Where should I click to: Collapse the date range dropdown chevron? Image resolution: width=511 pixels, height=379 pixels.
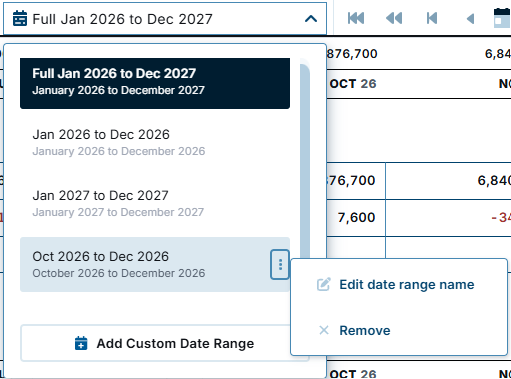coord(311,19)
